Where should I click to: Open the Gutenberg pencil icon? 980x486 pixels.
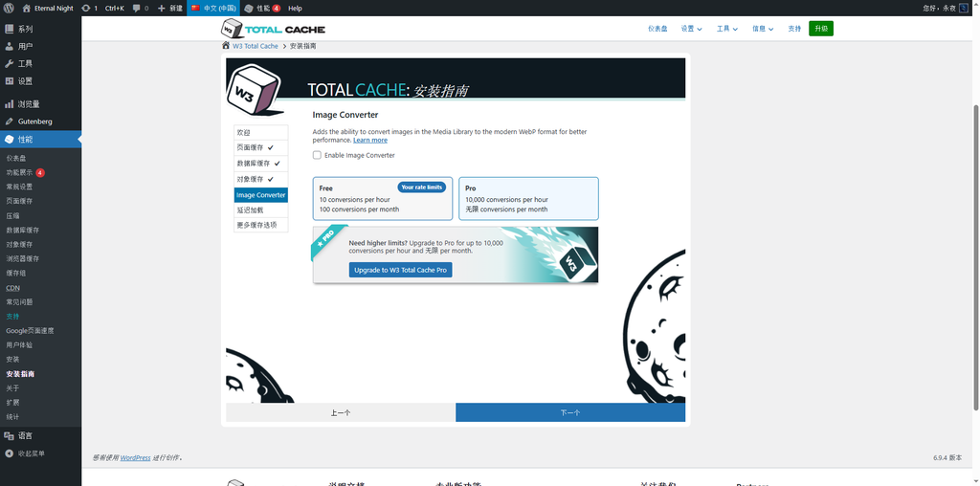tap(10, 121)
